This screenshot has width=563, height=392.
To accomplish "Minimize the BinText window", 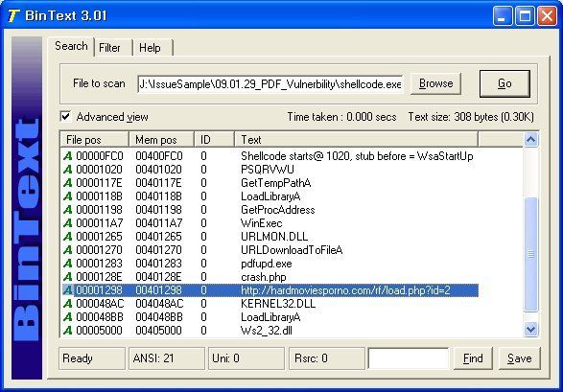I will [503, 15].
